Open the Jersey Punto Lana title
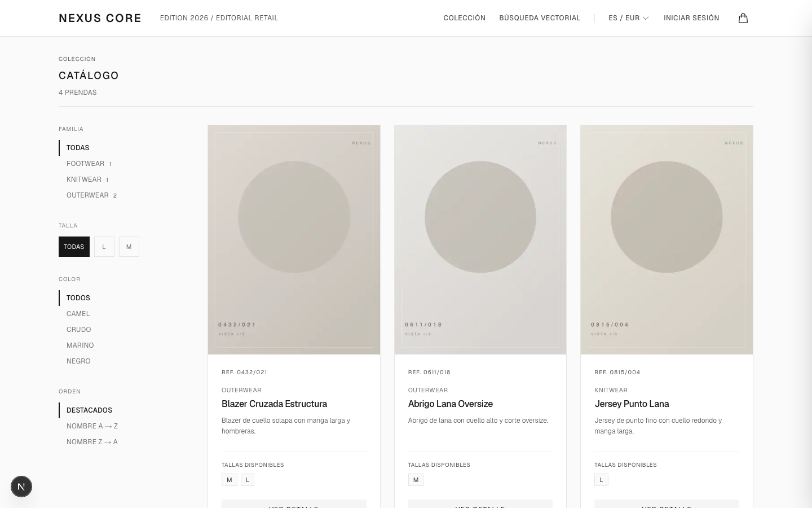This screenshot has height=508, width=812. click(x=632, y=404)
